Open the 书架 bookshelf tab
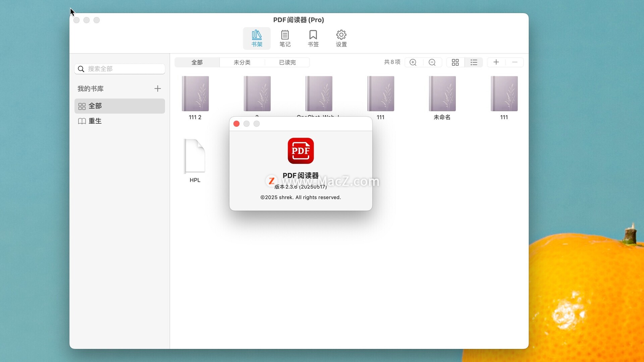Screen dimensions: 644x362 click(257, 39)
